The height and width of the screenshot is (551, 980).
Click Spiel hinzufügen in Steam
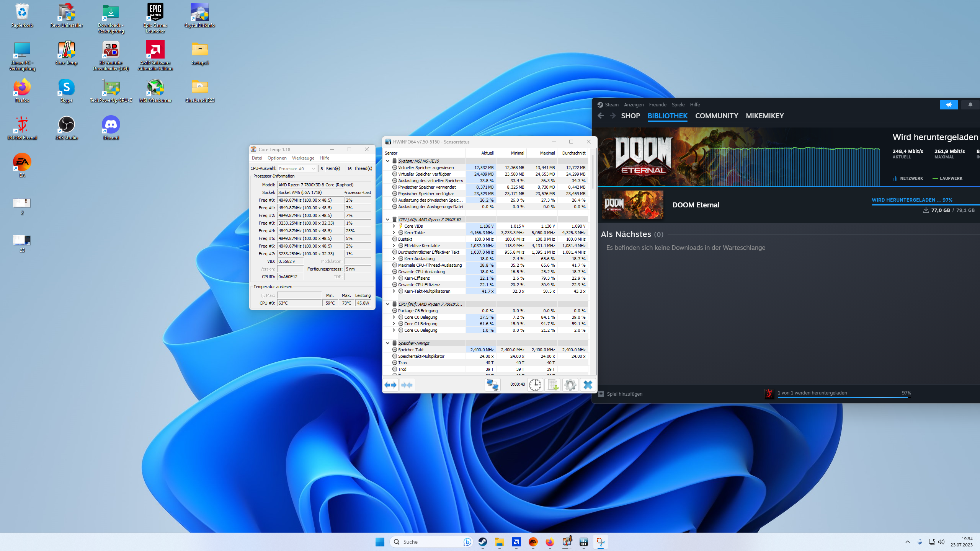(621, 394)
